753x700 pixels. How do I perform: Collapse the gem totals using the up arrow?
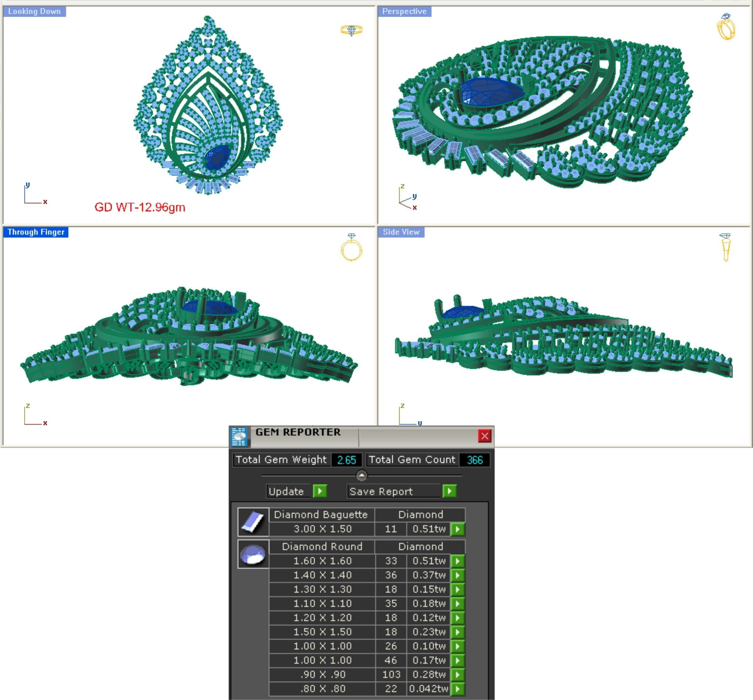[362, 475]
